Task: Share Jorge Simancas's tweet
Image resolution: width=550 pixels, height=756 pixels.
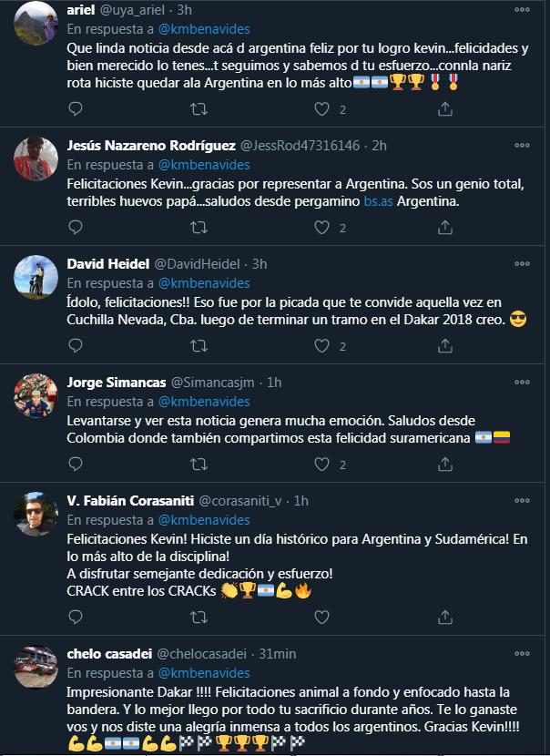Action: pyautogui.click(x=445, y=465)
